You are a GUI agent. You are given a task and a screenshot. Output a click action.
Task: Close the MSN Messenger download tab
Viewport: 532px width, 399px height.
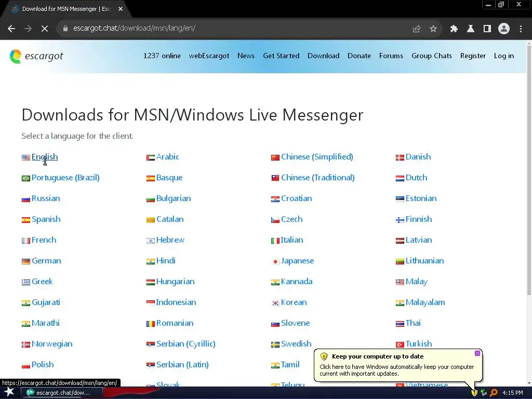click(121, 9)
